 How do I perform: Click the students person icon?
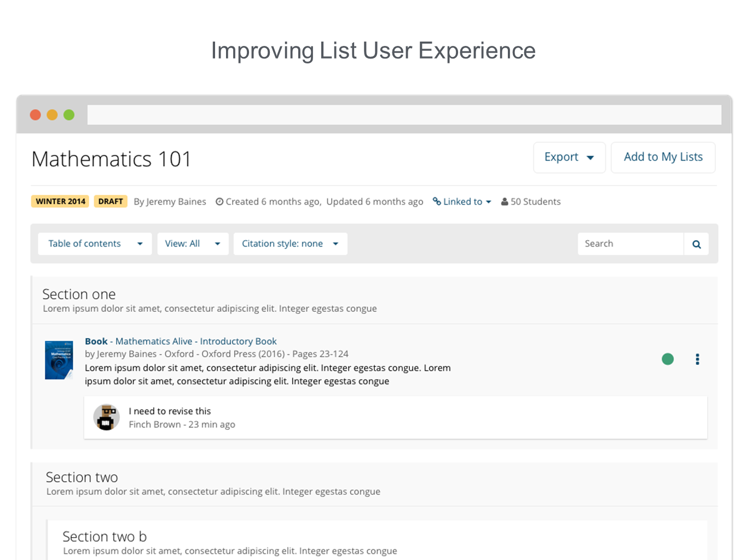pos(505,202)
